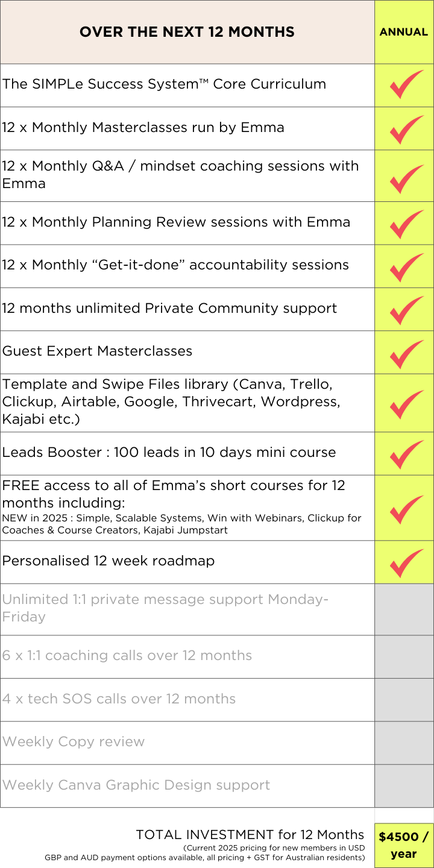Click the $4500 / year price box

404,845
